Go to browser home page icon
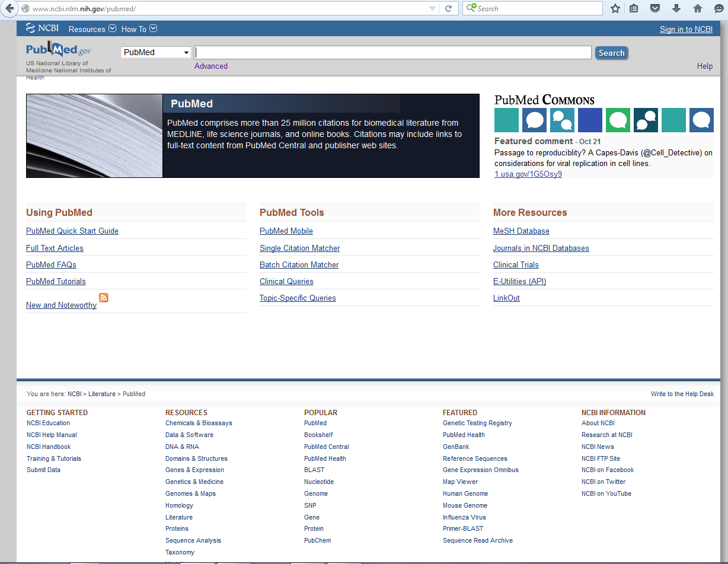The image size is (728, 564). tap(697, 8)
